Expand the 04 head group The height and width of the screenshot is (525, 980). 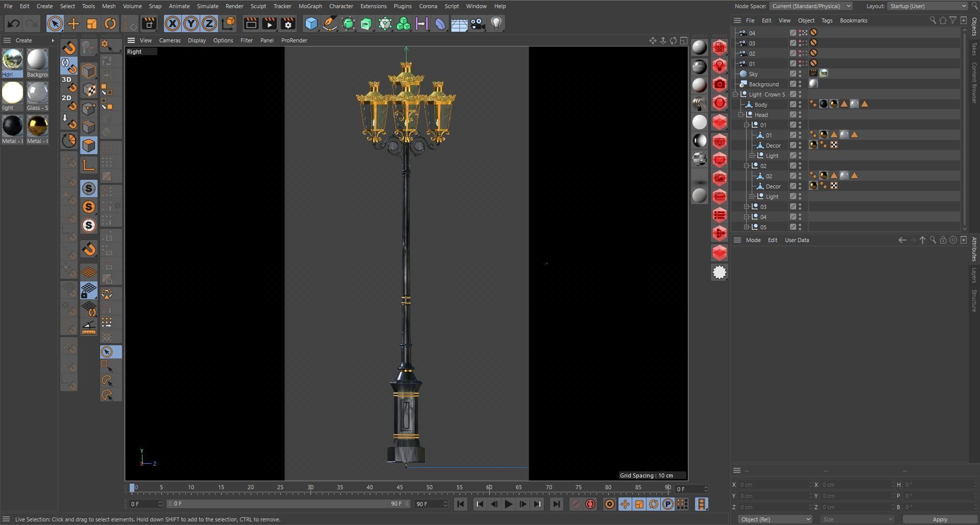(x=747, y=217)
